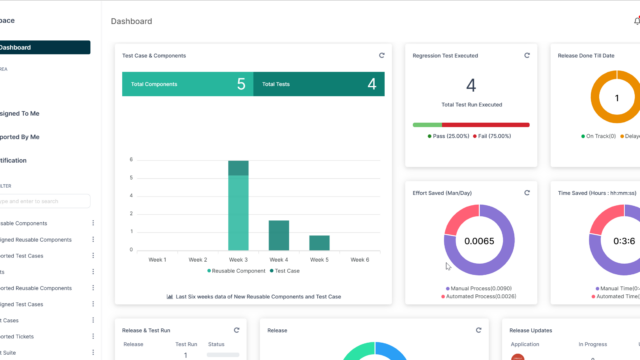This screenshot has height=360, width=640.
Task: Click the Dashboard page heading
Action: (x=131, y=21)
